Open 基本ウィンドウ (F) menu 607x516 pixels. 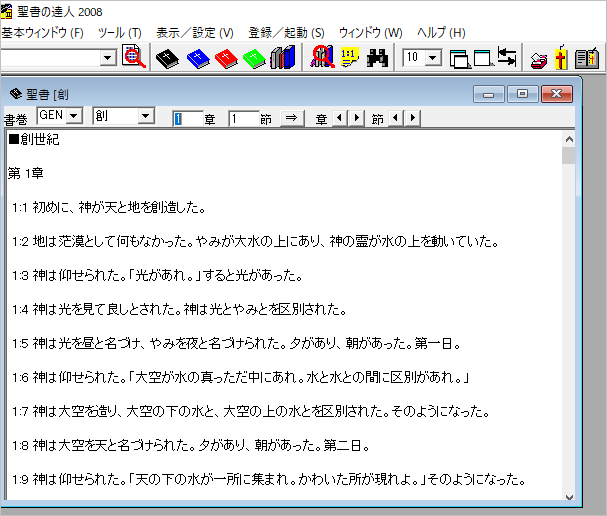click(43, 33)
